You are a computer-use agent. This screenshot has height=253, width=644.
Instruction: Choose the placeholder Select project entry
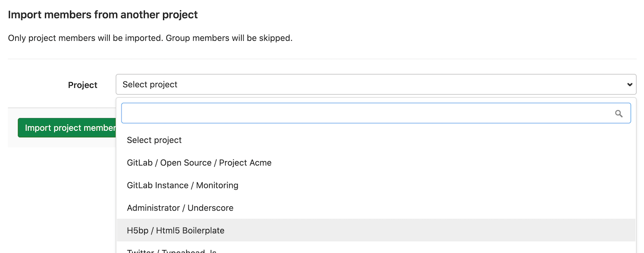tap(154, 140)
